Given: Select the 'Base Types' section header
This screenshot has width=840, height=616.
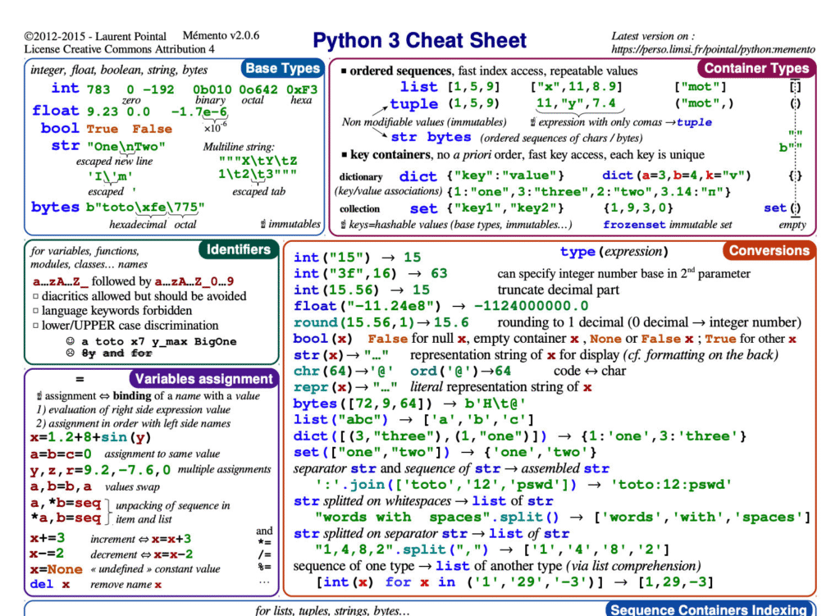Looking at the screenshot, I should pyautogui.click(x=282, y=68).
